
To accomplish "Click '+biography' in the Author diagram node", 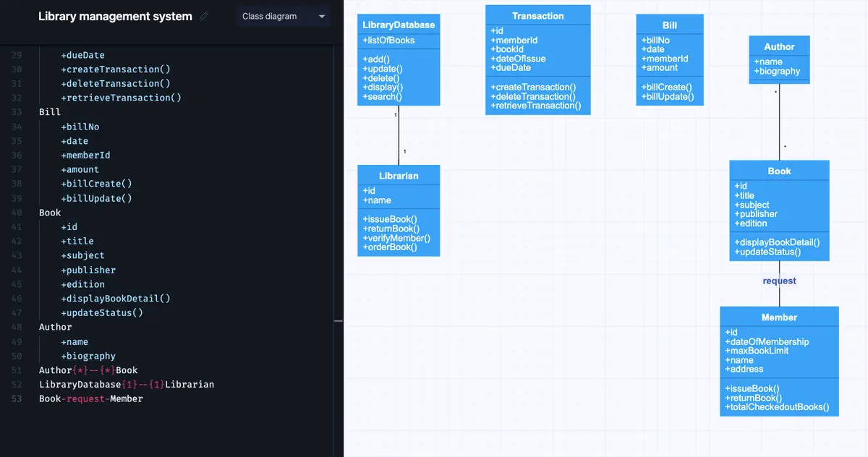I will [777, 72].
